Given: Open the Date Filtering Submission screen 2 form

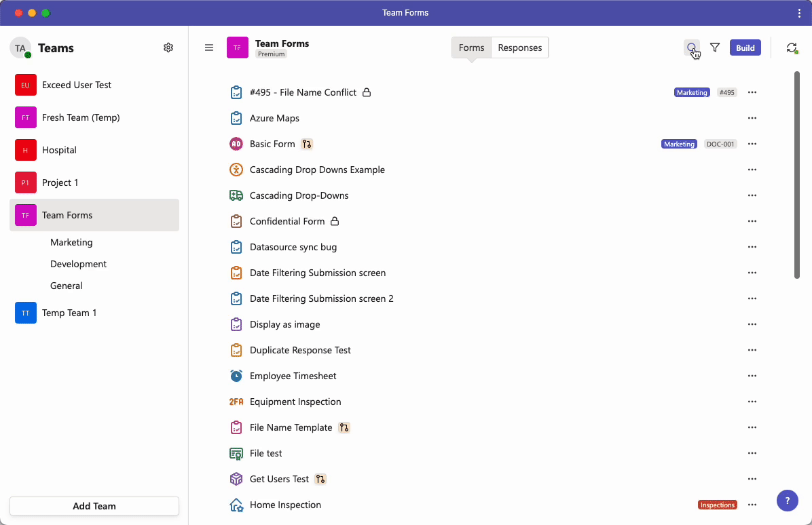Looking at the screenshot, I should tap(321, 298).
